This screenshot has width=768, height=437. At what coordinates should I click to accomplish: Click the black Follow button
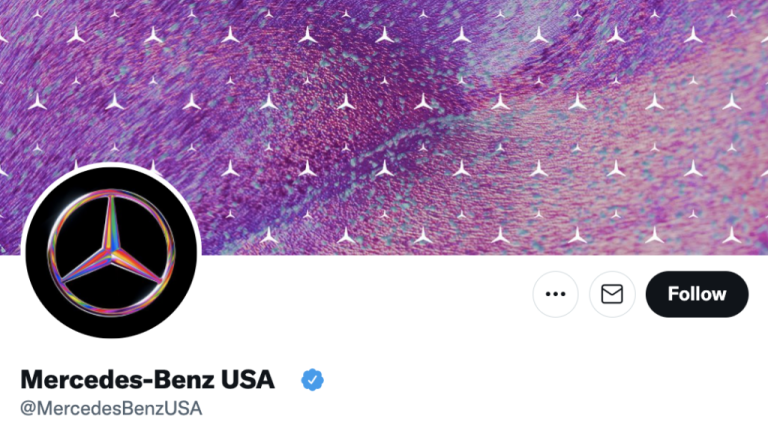[x=697, y=294]
